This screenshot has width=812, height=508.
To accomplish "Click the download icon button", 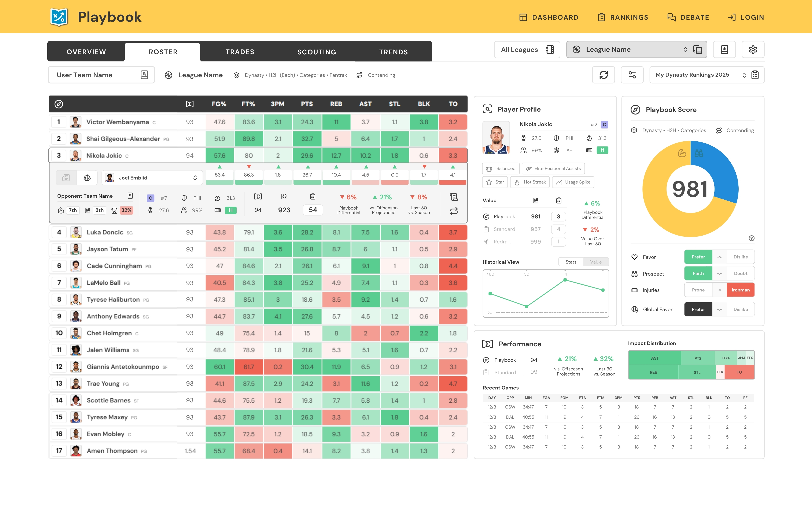I will (x=724, y=50).
